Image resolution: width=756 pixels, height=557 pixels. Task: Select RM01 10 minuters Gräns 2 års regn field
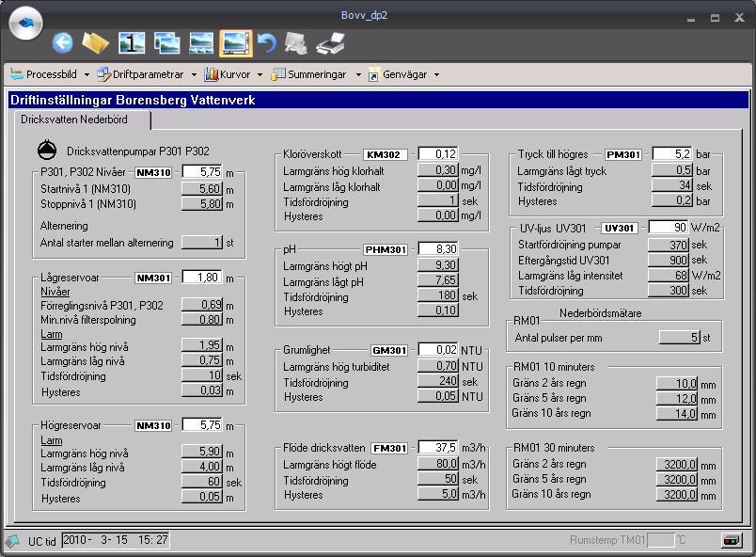[677, 384]
